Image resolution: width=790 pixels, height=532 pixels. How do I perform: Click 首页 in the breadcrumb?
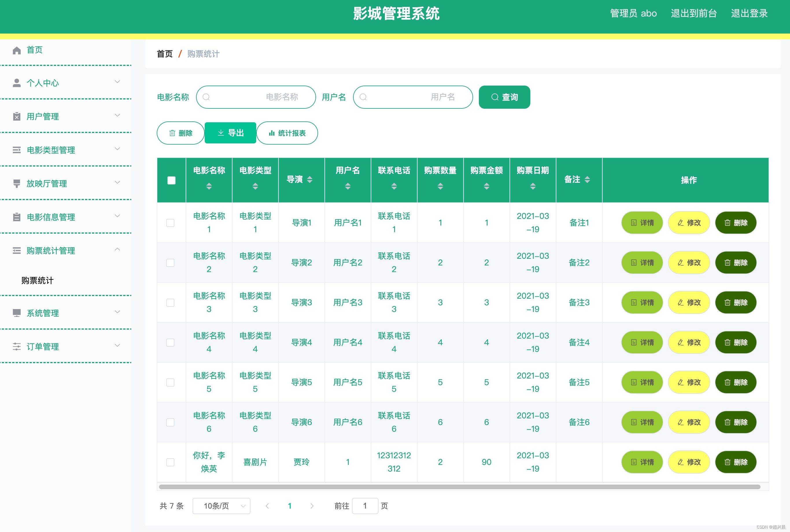[x=165, y=54]
